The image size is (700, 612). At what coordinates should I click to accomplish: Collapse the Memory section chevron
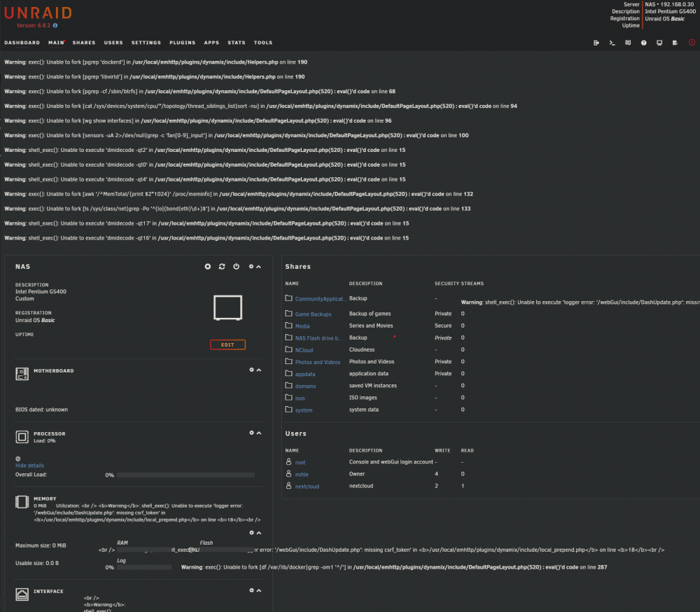coord(259,533)
